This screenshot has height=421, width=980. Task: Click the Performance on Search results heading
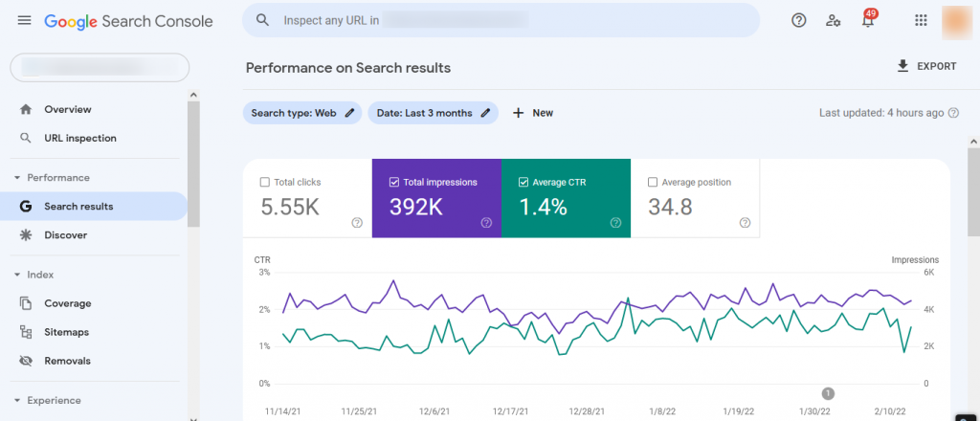348,68
